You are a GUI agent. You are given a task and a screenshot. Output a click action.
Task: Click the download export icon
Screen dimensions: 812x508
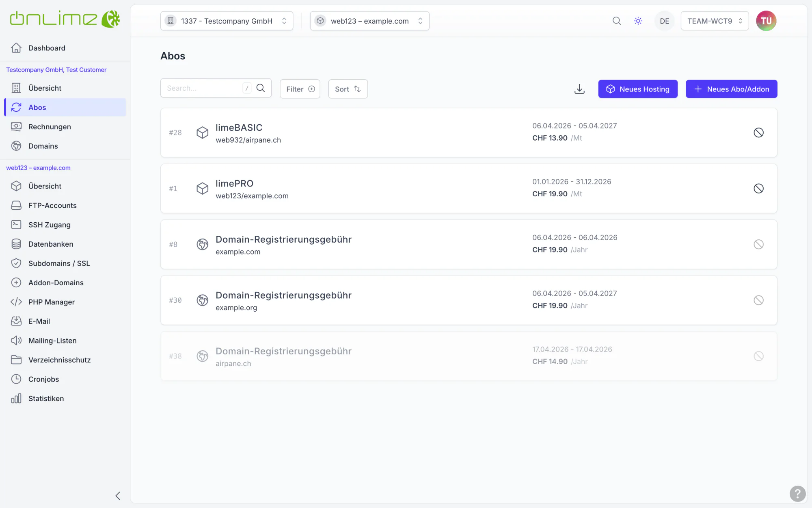pos(579,89)
